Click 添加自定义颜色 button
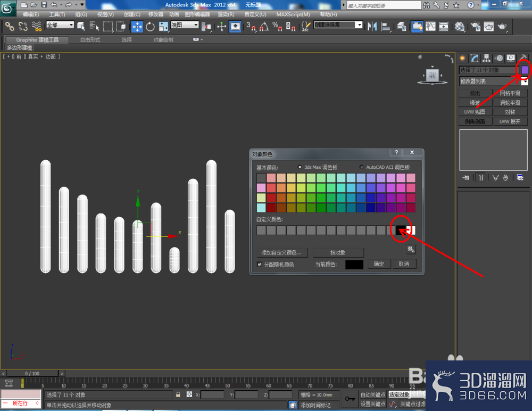 tap(281, 252)
